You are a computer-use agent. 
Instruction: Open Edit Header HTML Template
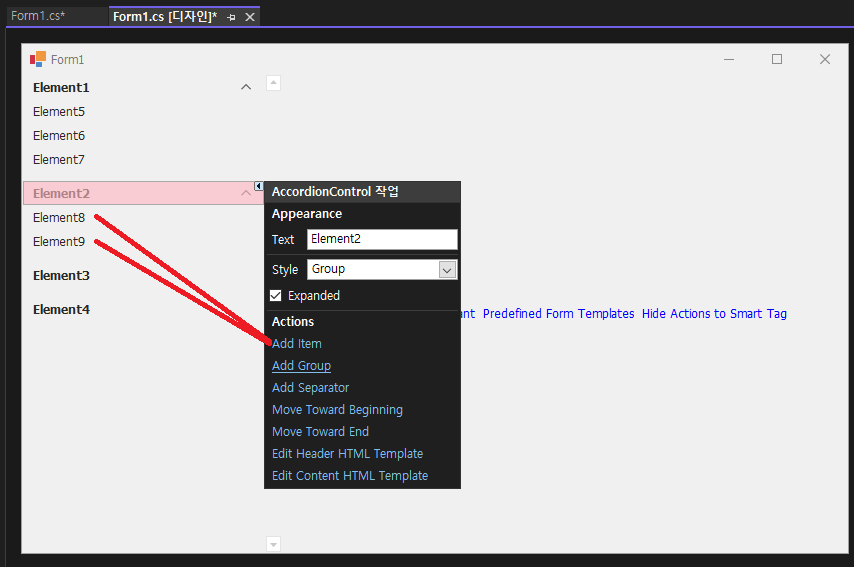347,454
